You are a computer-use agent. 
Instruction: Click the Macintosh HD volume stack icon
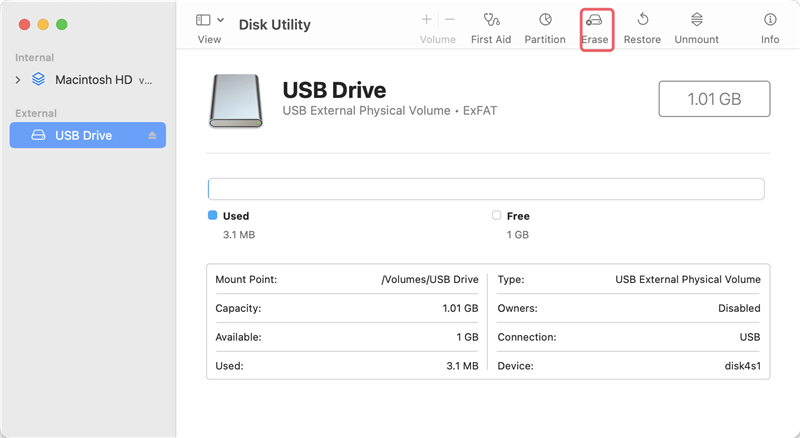click(38, 79)
